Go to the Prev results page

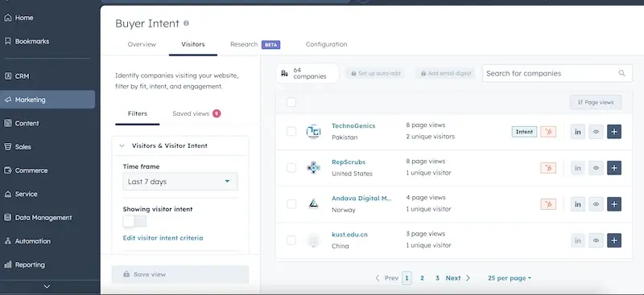point(386,278)
